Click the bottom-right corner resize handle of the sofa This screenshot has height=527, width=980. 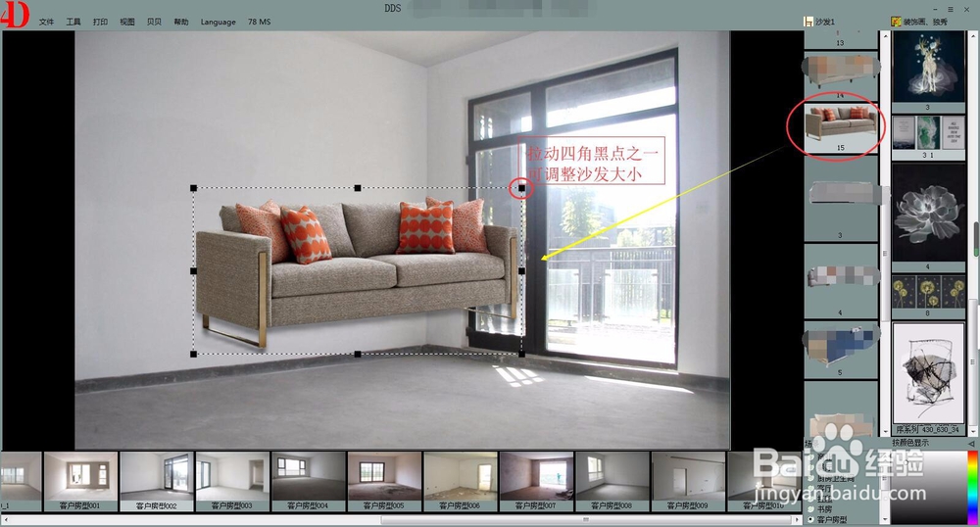point(522,354)
